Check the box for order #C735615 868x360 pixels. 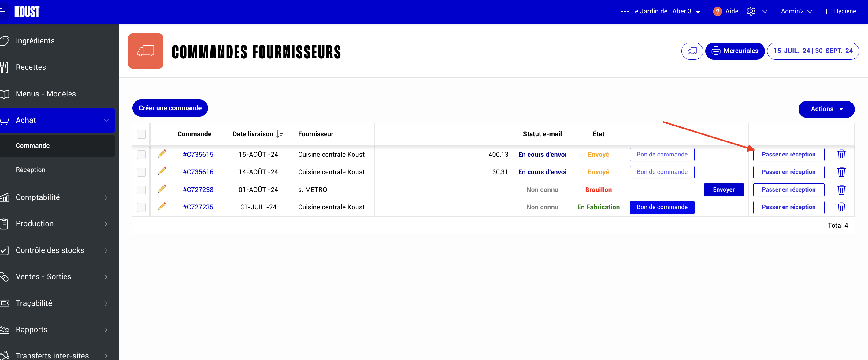[141, 155]
